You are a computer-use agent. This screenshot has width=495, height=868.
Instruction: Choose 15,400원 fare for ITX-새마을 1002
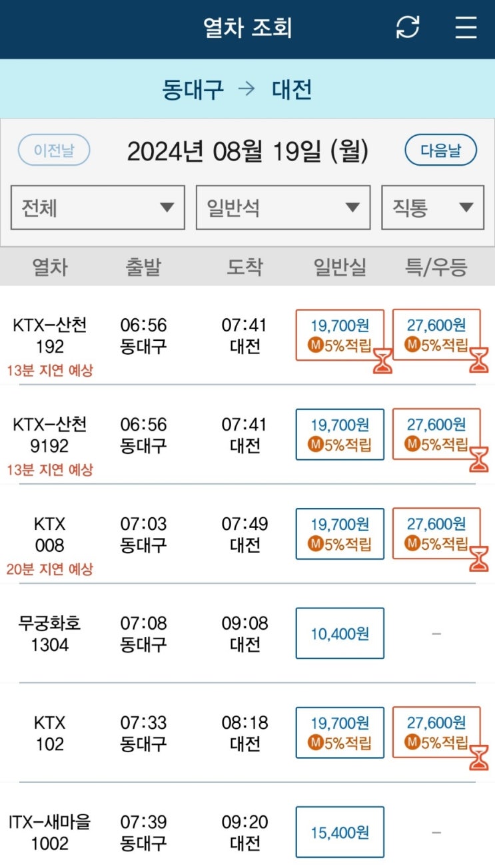coord(340,832)
